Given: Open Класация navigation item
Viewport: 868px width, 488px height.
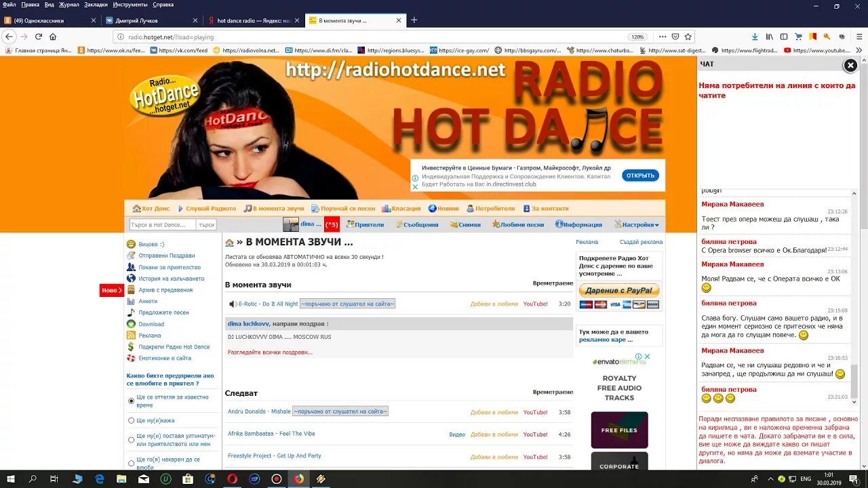Looking at the screenshot, I should pos(401,209).
